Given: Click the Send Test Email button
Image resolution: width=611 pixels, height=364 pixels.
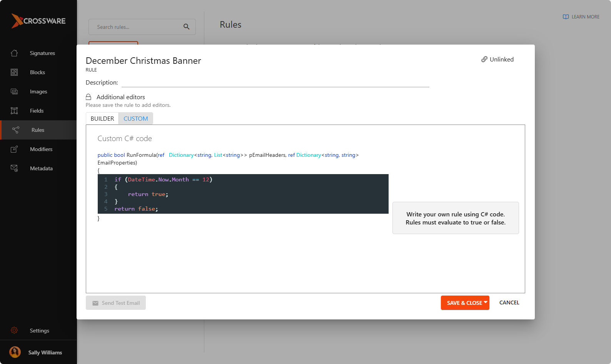Looking at the screenshot, I should 116,303.
